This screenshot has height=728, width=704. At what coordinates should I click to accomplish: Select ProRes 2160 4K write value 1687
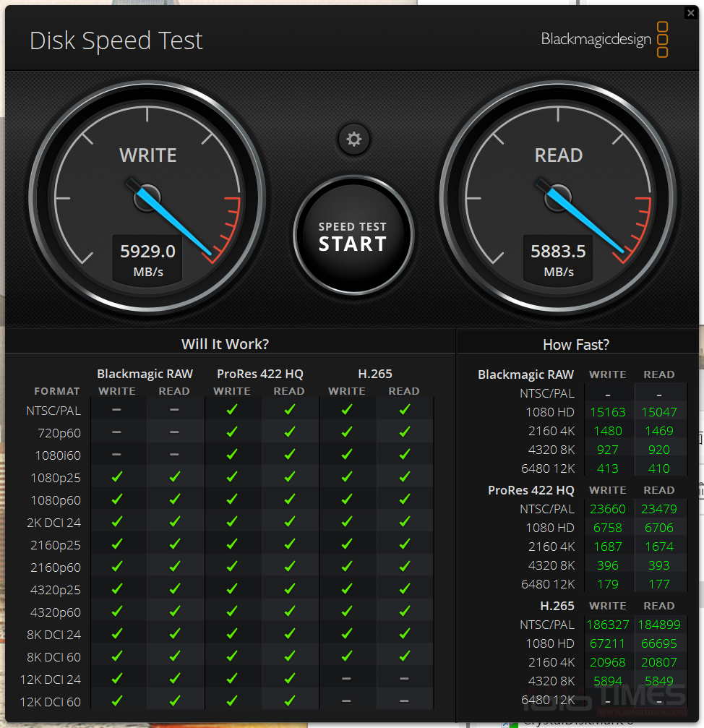point(607,547)
